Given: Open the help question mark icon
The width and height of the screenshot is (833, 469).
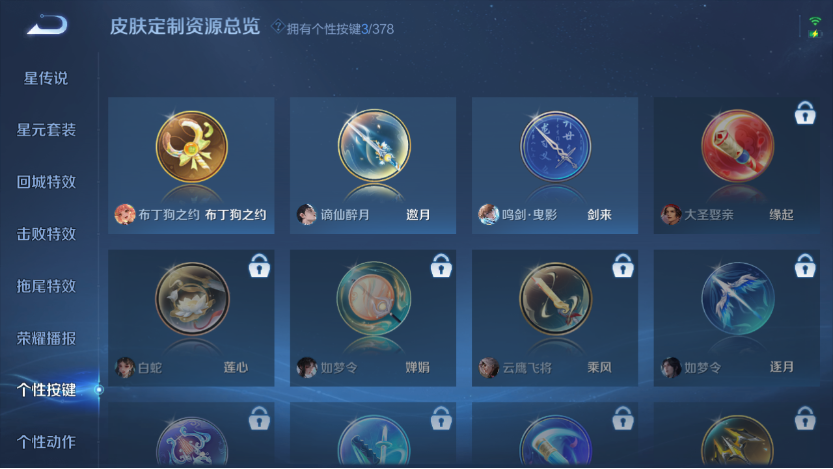Looking at the screenshot, I should pos(277,26).
